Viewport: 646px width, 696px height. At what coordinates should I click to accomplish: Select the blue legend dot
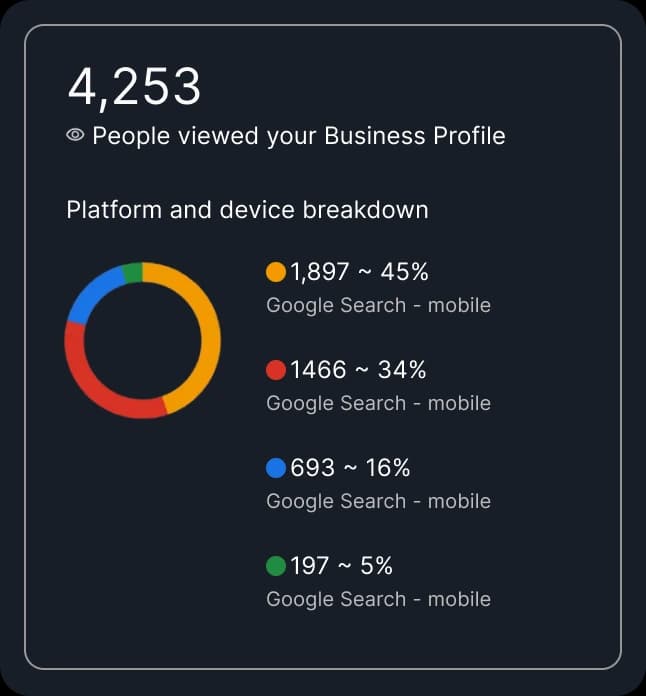point(276,468)
